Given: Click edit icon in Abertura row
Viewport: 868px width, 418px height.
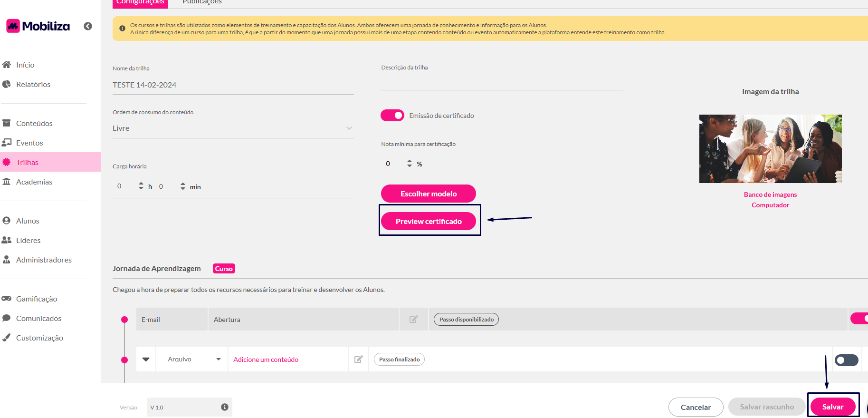Looking at the screenshot, I should pyautogui.click(x=413, y=320).
